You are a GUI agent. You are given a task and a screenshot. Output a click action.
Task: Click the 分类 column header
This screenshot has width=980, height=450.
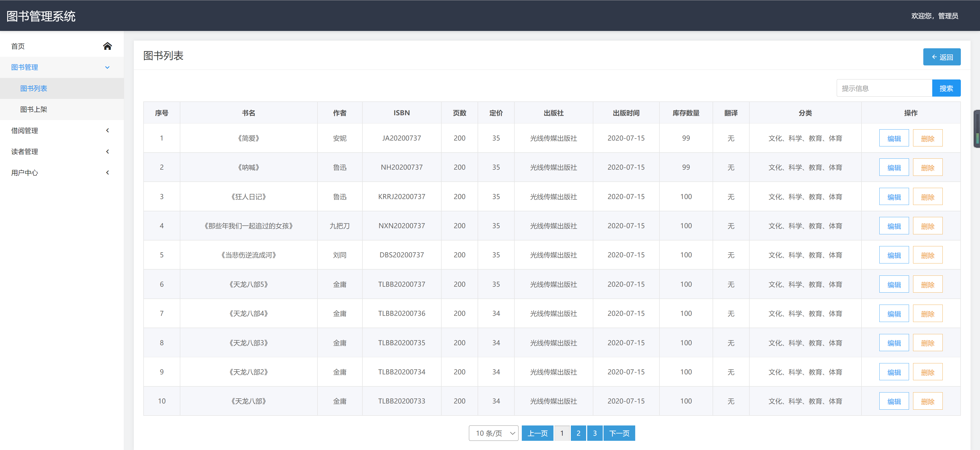(x=805, y=113)
